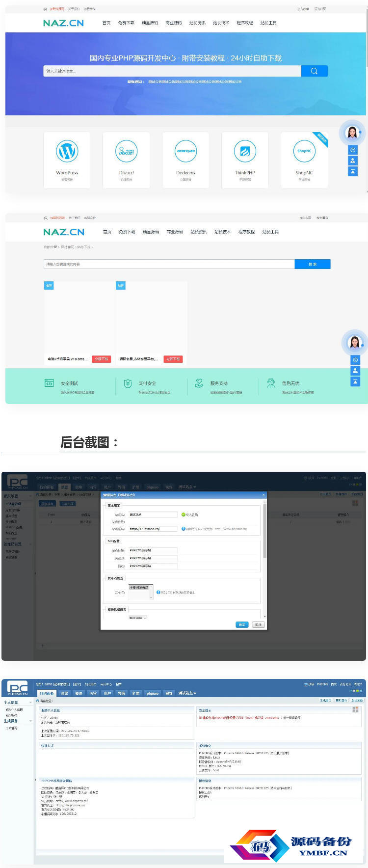This screenshot has width=368, height=868.
Task: Click the homepage keyword search field
Action: 172,71
